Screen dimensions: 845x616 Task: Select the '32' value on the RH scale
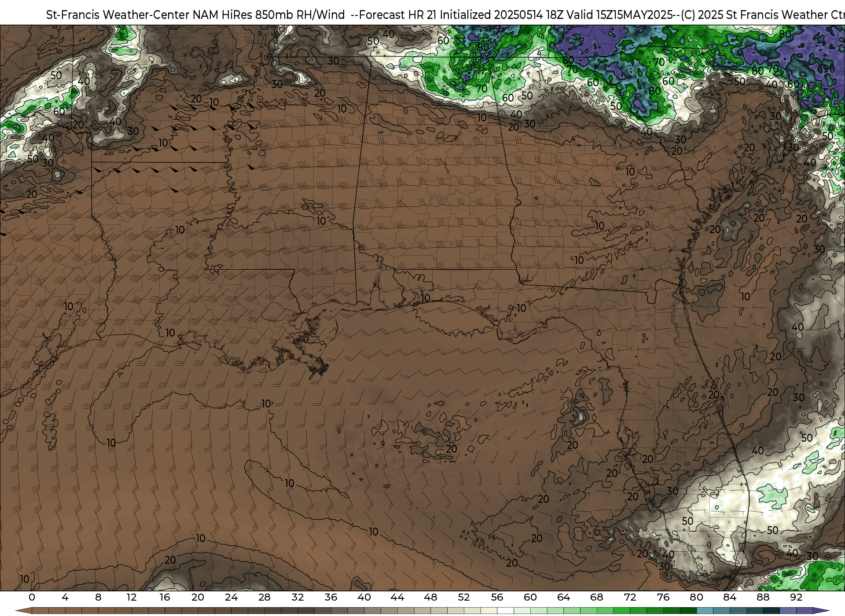[x=298, y=597]
